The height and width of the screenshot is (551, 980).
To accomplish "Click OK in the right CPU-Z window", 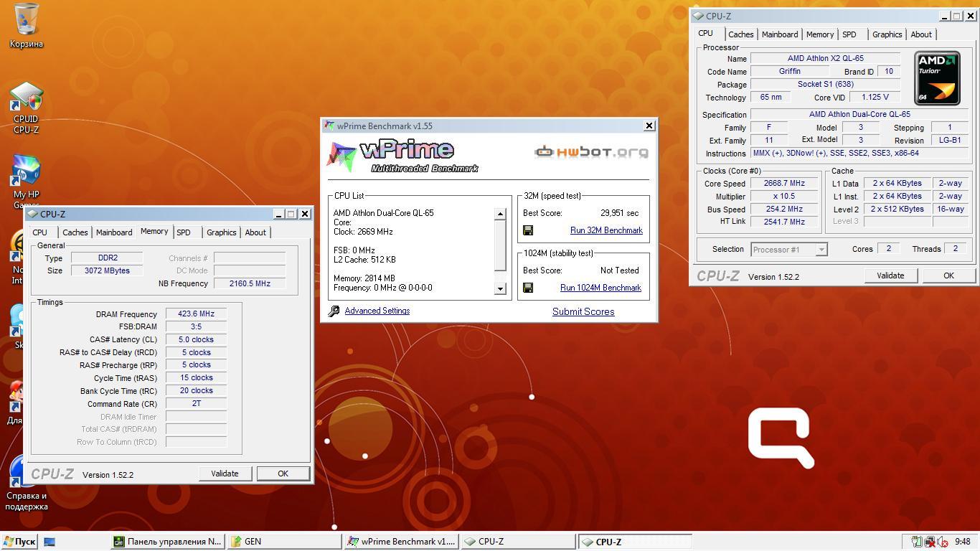I will click(948, 275).
